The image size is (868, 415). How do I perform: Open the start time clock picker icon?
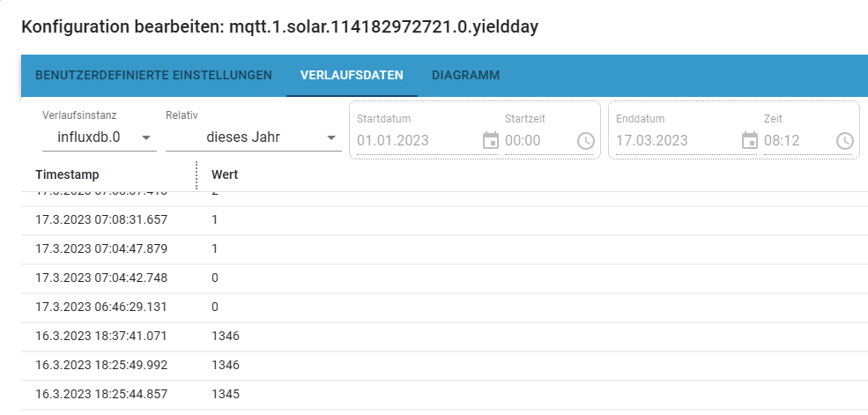coord(586,140)
